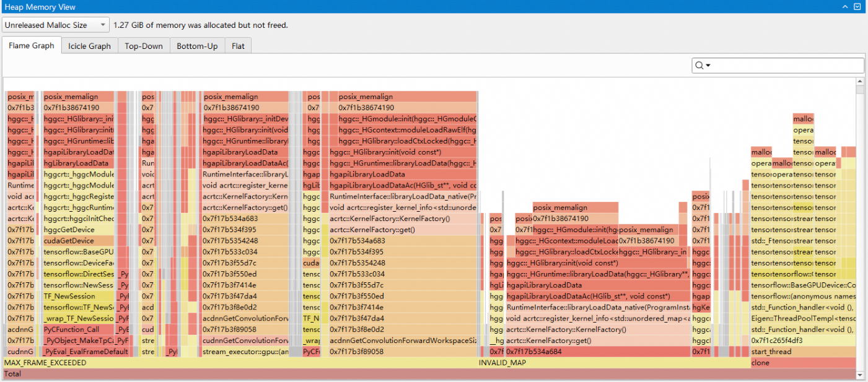This screenshot has width=868, height=382.
Task: Click the scrollbar up arrow
Action: click(860, 82)
